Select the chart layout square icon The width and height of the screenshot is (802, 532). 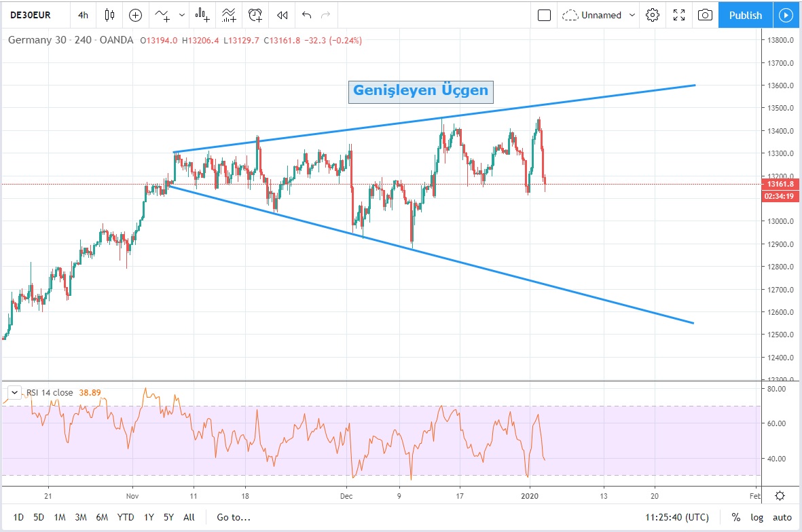click(544, 16)
